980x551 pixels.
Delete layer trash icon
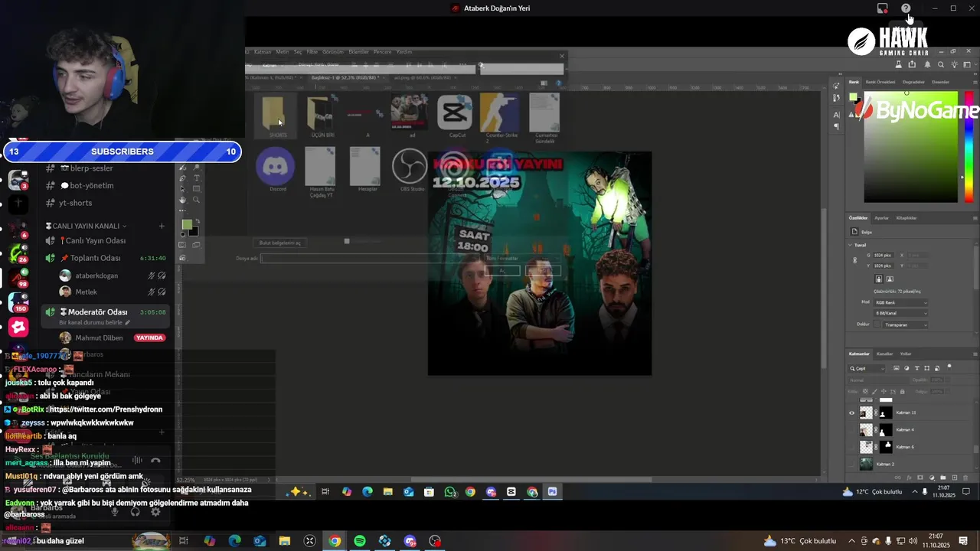(x=965, y=478)
